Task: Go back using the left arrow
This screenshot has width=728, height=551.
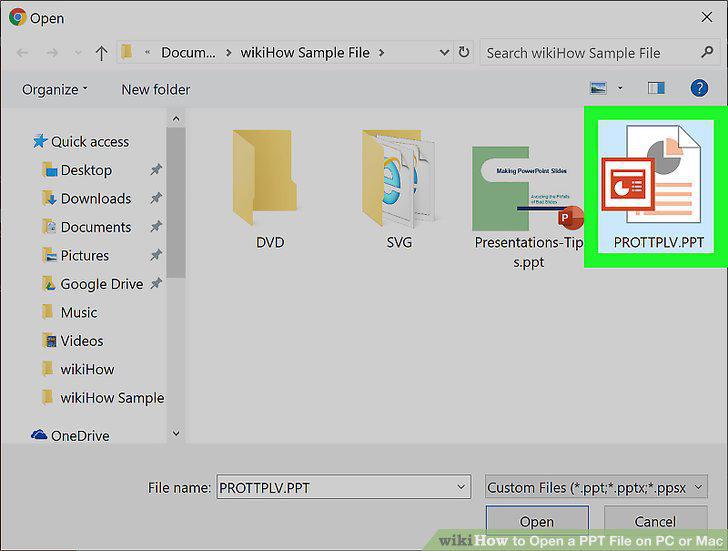Action: pyautogui.click(x=22, y=53)
